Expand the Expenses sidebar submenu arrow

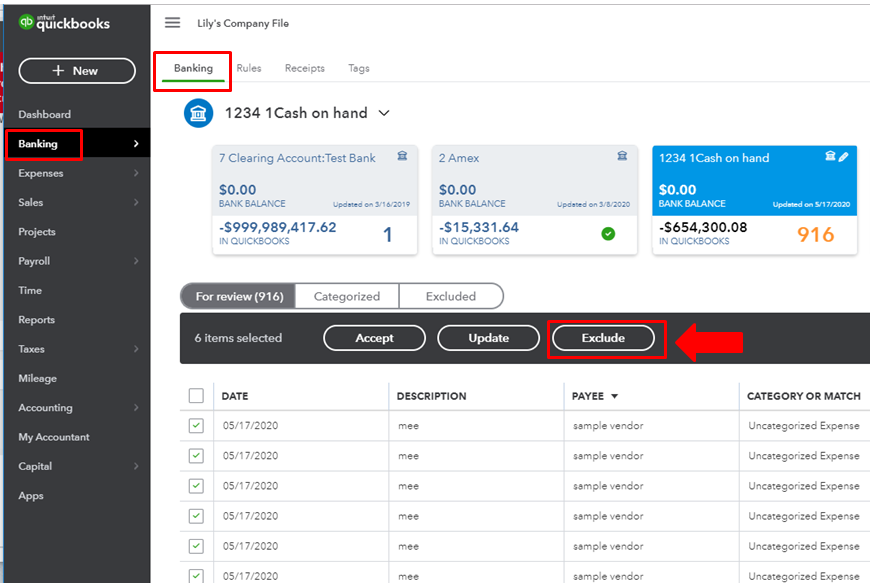pos(136,173)
